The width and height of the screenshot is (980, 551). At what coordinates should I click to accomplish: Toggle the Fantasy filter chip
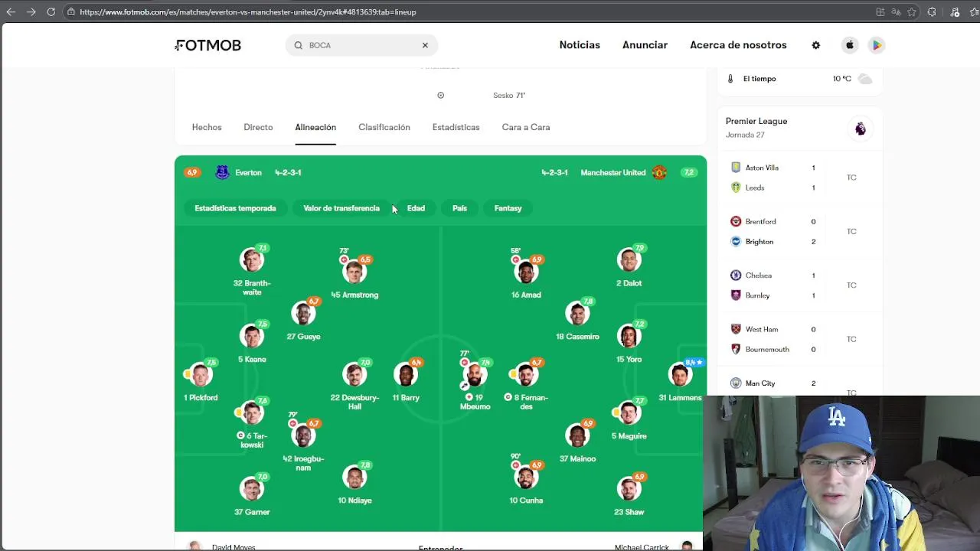click(x=508, y=208)
